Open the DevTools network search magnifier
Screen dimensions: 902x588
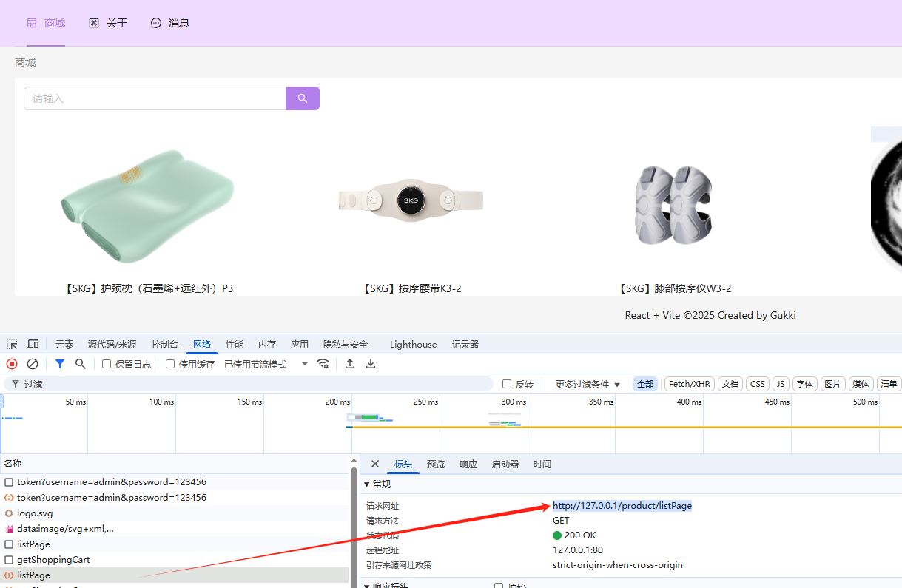click(x=81, y=364)
